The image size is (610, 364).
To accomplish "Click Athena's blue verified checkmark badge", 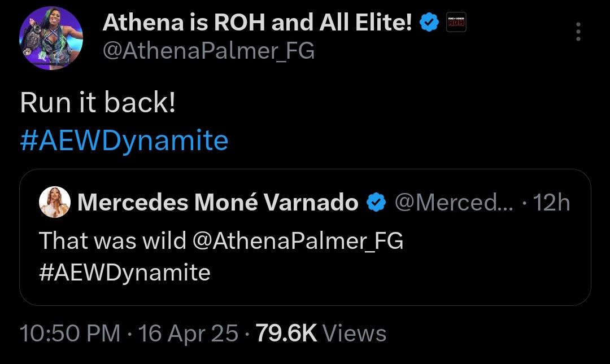I will click(431, 23).
